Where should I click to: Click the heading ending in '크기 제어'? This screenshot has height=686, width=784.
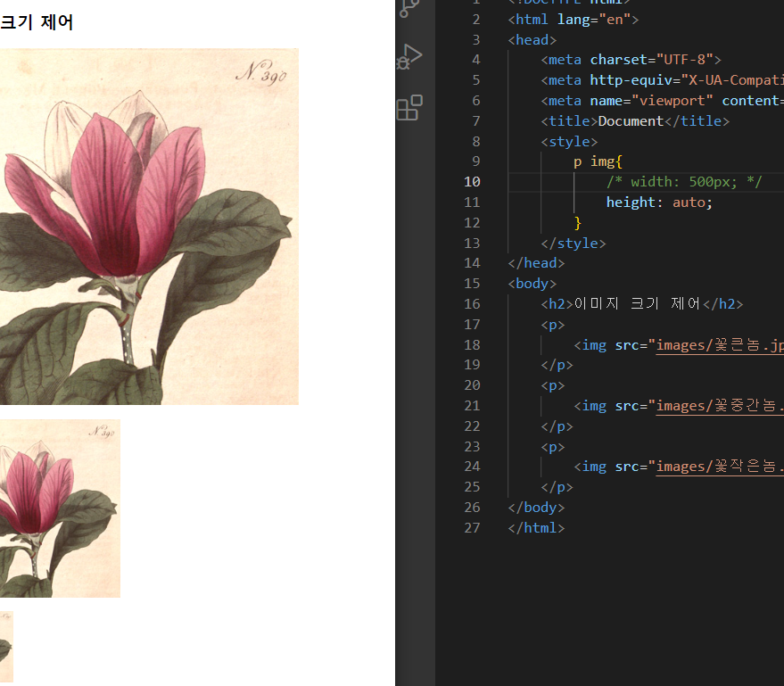point(37,22)
